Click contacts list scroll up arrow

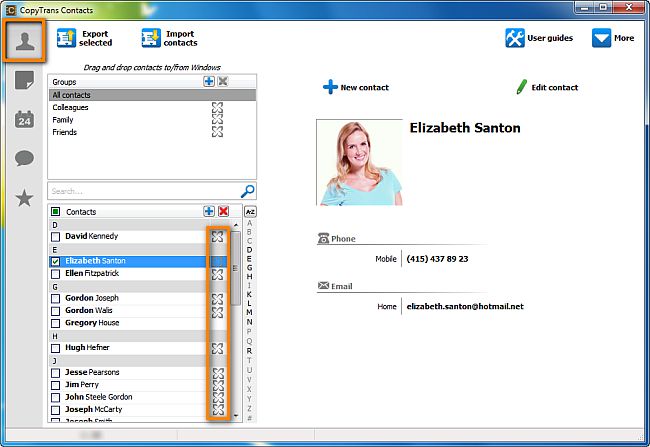[x=236, y=225]
